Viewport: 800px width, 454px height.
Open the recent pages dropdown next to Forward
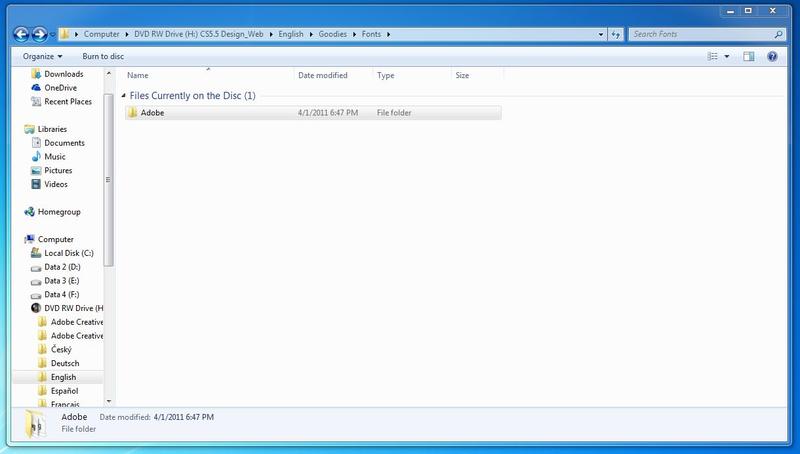[53, 35]
